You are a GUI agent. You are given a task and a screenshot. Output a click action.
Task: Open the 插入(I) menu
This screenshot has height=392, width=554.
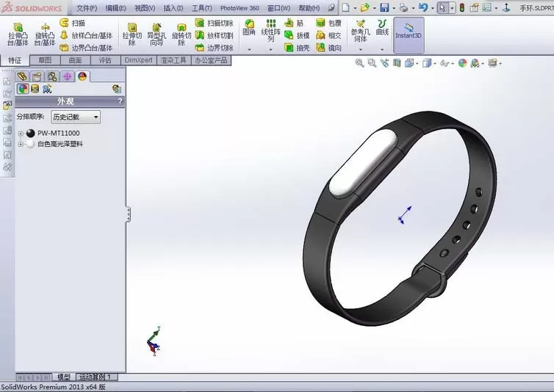173,8
